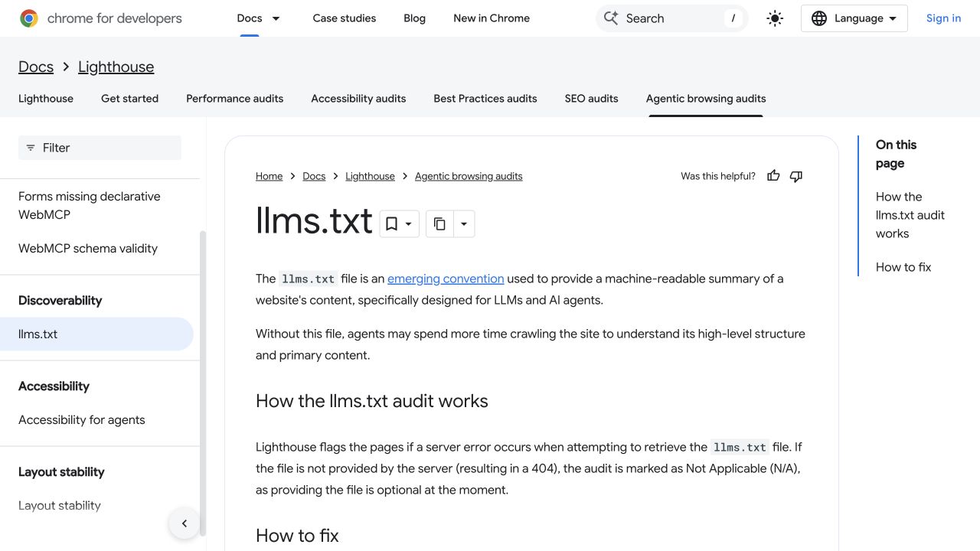Select the Agentic browsing audits tab
This screenshot has height=551, width=980.
[x=706, y=99]
